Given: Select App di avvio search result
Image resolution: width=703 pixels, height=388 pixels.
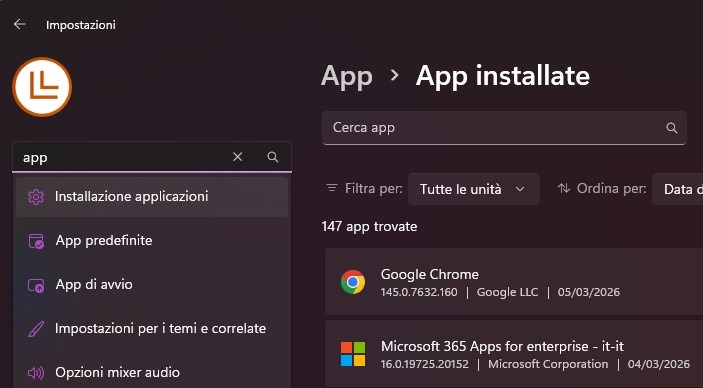Looking at the screenshot, I should click(152, 285).
